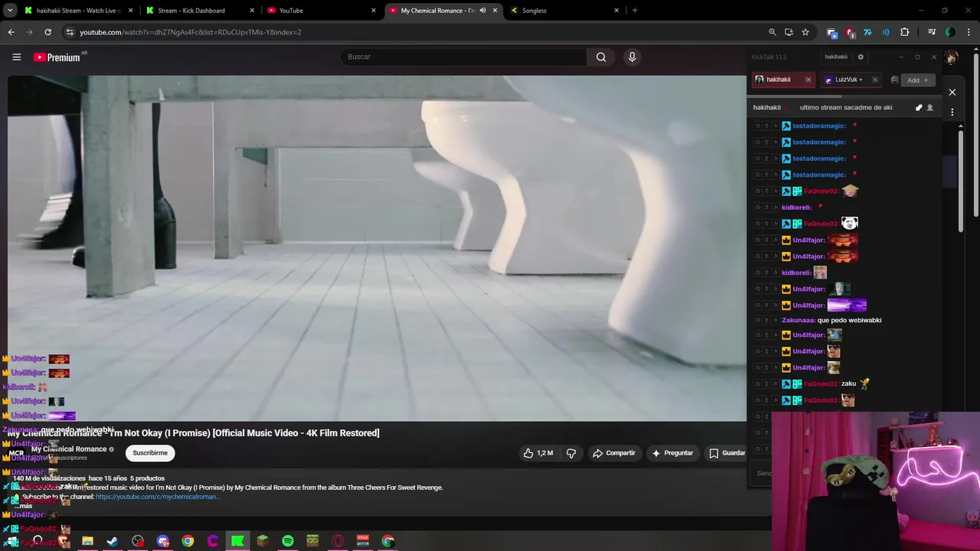The image size is (980, 551).
Task: Switch to the Songless tab
Action: (x=563, y=11)
